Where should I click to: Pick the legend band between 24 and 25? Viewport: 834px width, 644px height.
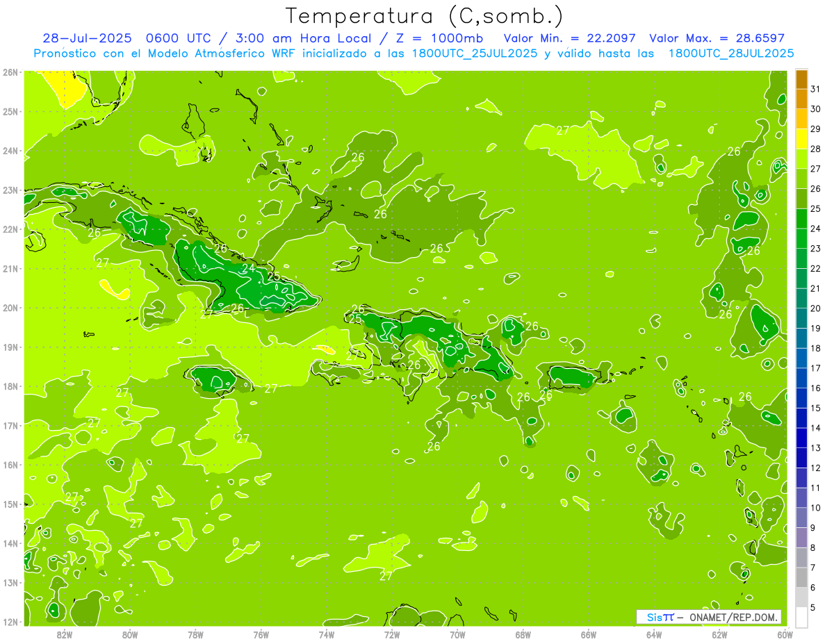[x=801, y=219]
